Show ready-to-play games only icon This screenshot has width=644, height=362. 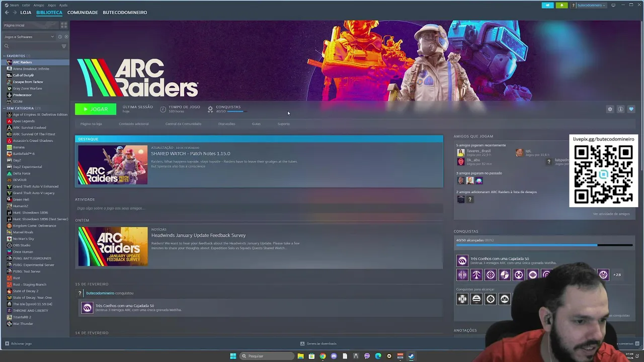66,37
